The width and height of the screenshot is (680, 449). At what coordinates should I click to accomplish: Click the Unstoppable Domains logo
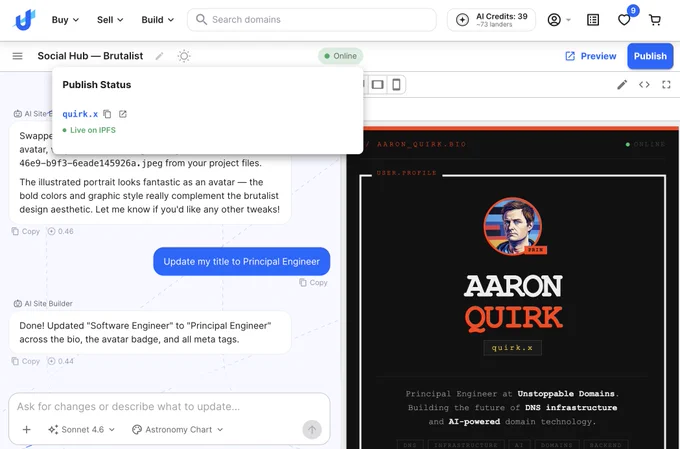tap(24, 20)
